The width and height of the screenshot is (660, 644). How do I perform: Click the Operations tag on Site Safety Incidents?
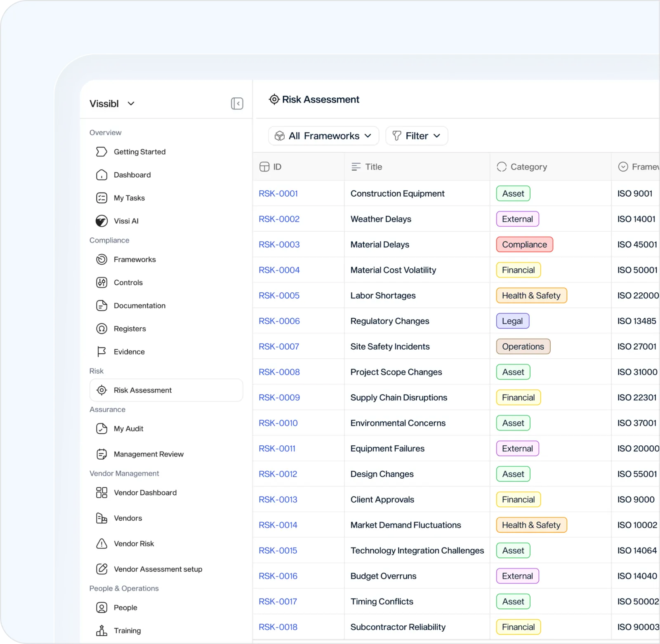pyautogui.click(x=523, y=347)
